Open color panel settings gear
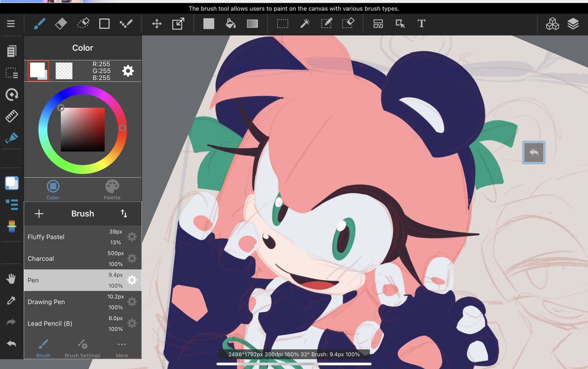The height and width of the screenshot is (369, 588). pos(128,71)
